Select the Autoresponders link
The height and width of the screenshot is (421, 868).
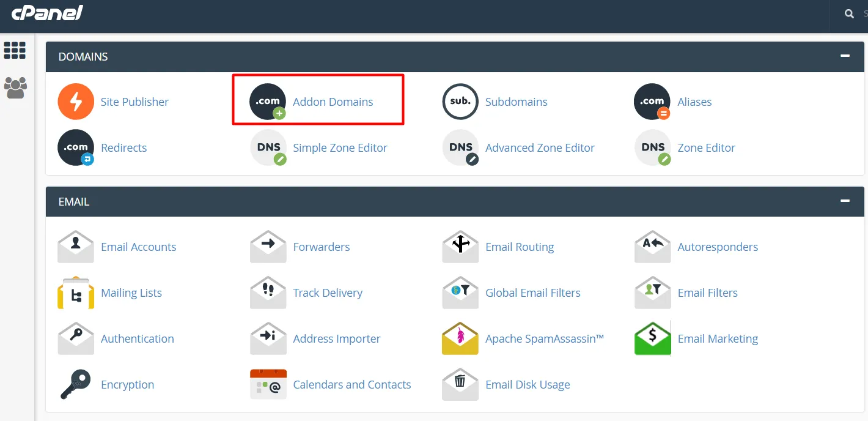[x=718, y=247]
